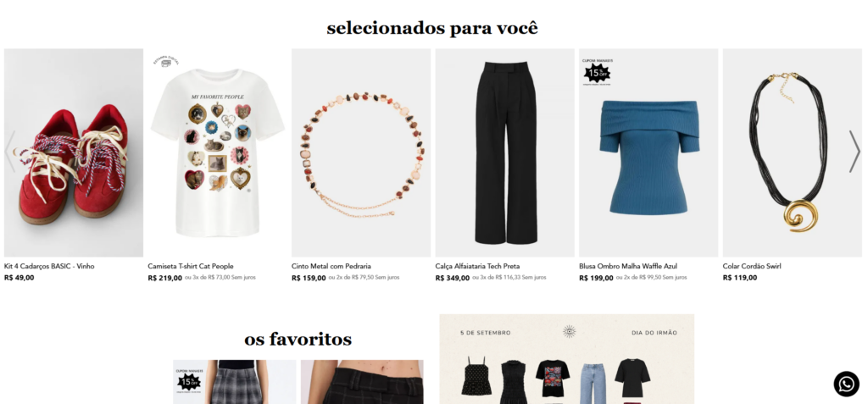Image resolution: width=868 pixels, height=404 pixels.
Task: Open Colar Cordão Swirl product link
Action: pyautogui.click(x=752, y=266)
